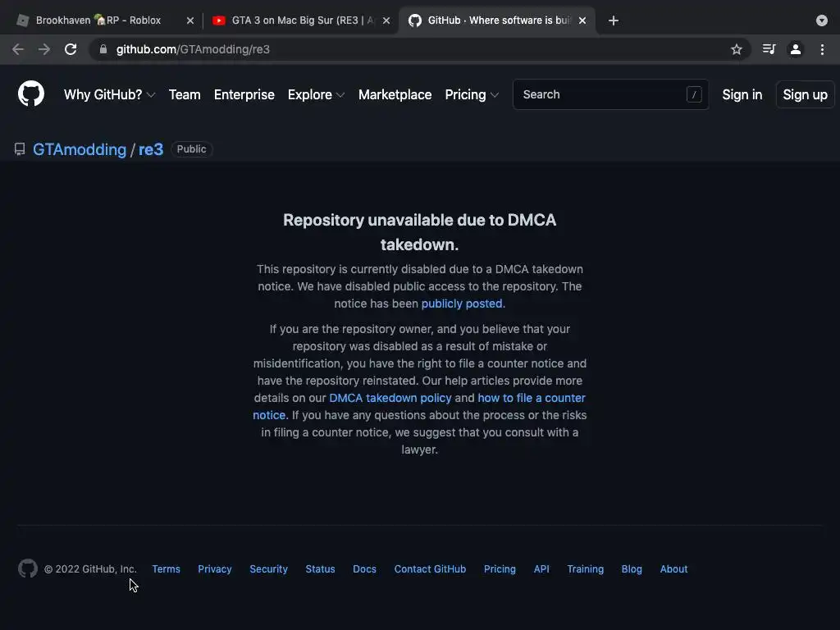Click the slash shortcut icon in search

[694, 94]
